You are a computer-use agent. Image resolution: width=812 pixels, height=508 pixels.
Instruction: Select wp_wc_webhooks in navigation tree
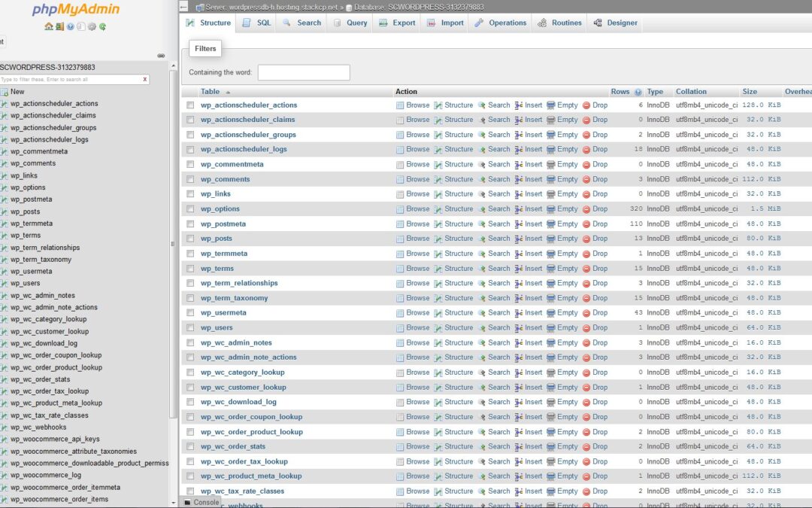click(38, 427)
